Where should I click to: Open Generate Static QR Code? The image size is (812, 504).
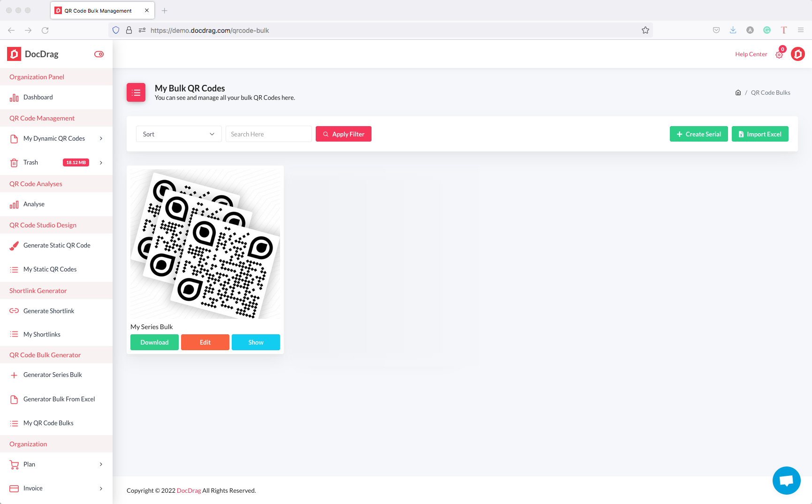[56, 246]
